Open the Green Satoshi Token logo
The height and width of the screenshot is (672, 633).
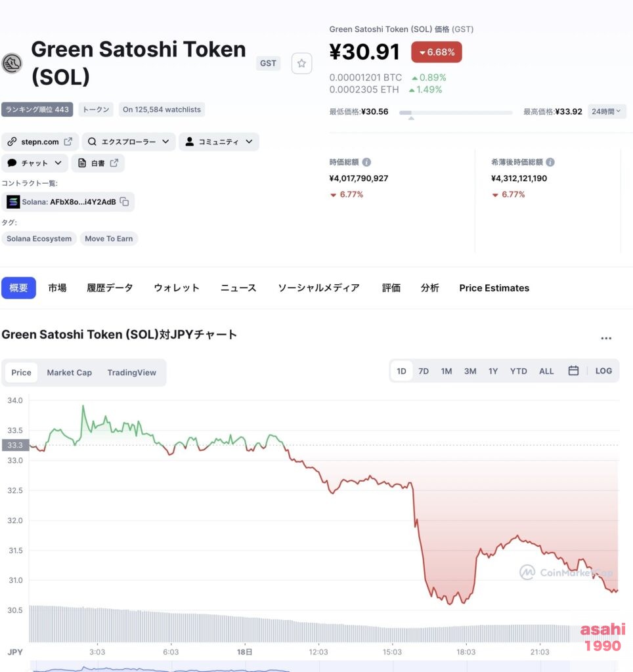pyautogui.click(x=12, y=64)
